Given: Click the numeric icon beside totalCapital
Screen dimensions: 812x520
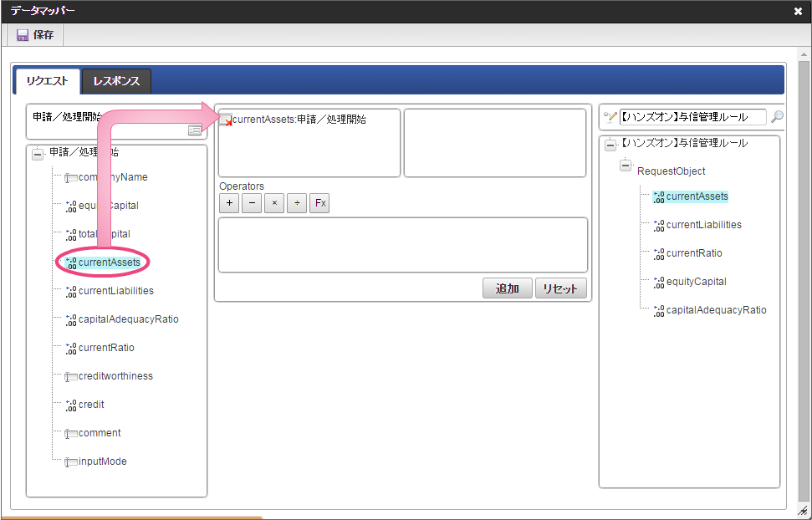Looking at the screenshot, I should 71,234.
